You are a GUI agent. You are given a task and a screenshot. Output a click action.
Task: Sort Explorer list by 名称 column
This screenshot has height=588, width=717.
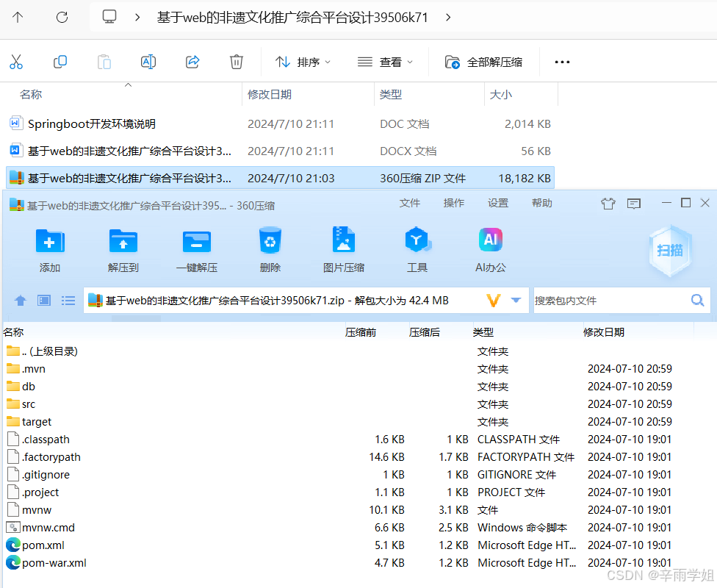[31, 94]
